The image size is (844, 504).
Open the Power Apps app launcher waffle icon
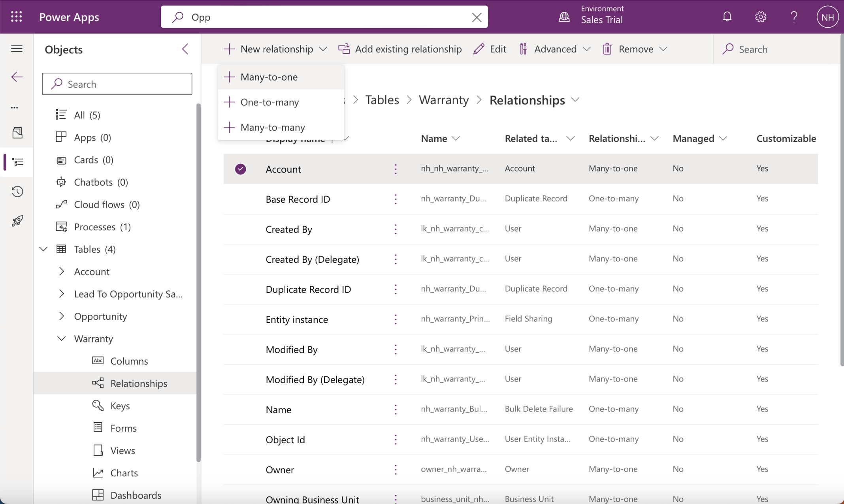(x=16, y=17)
